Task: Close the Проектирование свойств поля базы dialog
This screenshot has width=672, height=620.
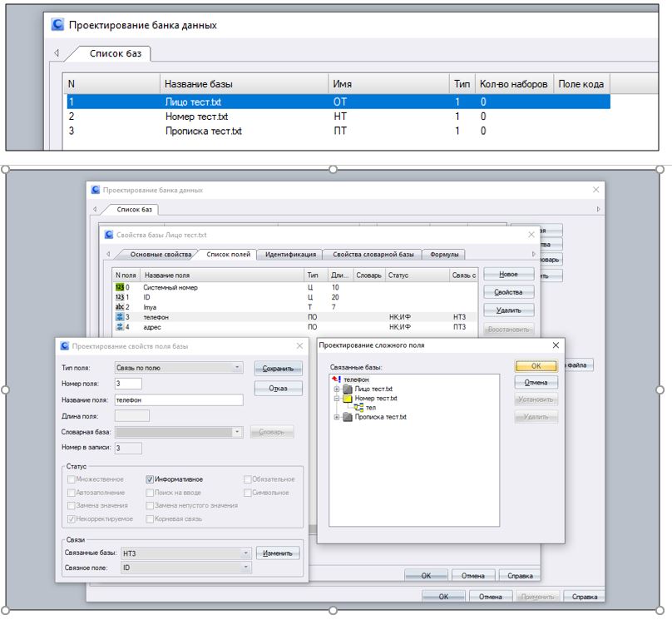Action: [x=299, y=345]
